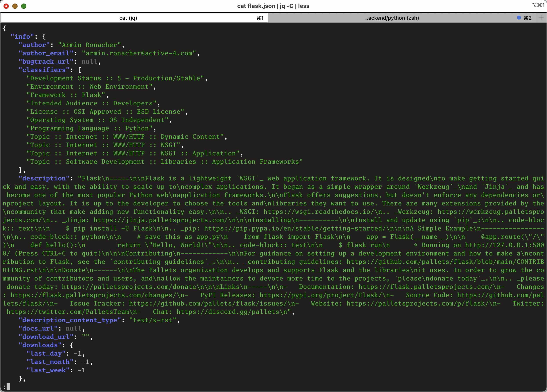Click "Development Status :: 5 - Production/Stable" line
This screenshot has height=392, width=547.
pos(115,78)
